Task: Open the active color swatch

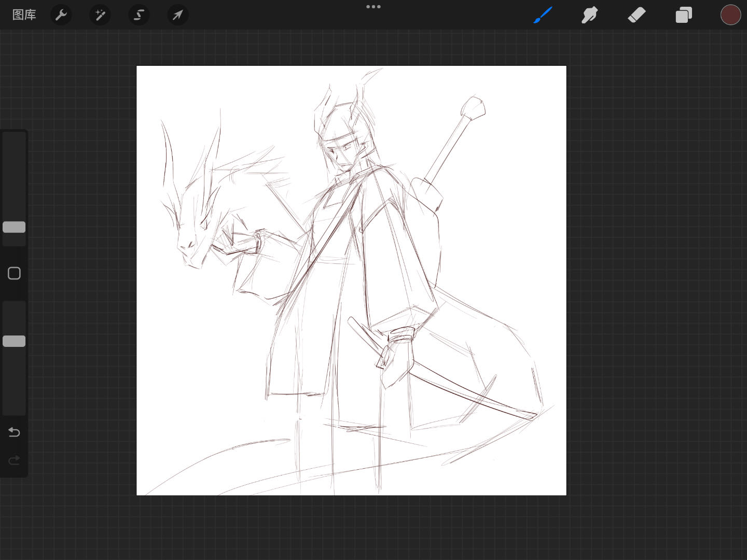Action: (730, 15)
